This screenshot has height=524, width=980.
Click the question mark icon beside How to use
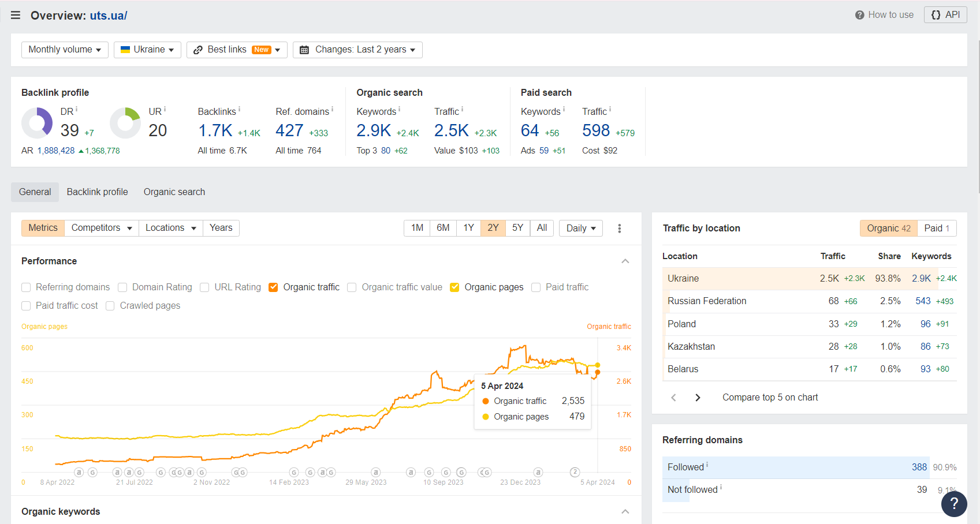tap(860, 15)
